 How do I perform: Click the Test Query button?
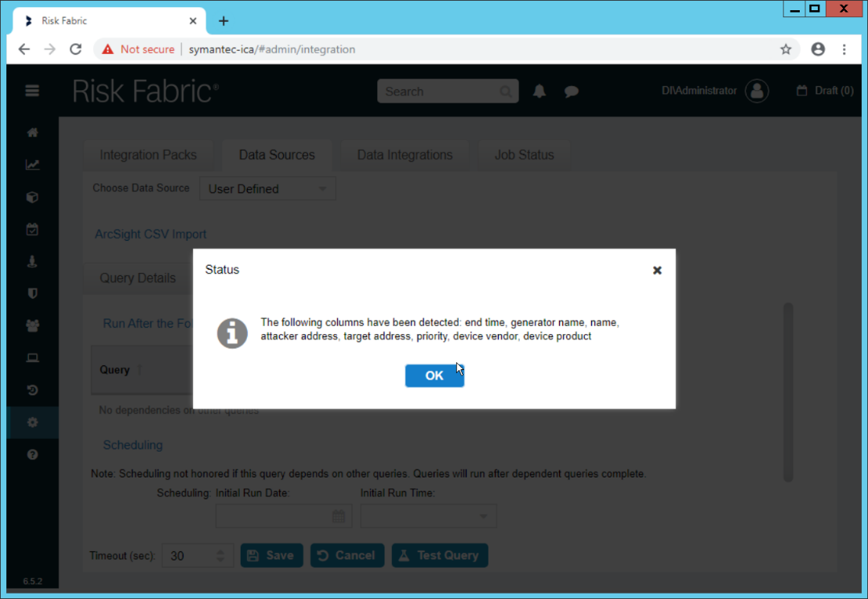tap(440, 555)
